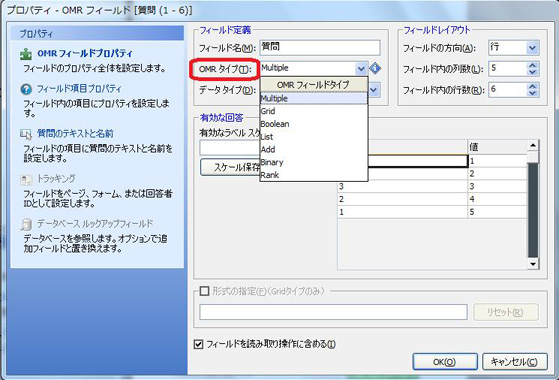This screenshot has height=380, width=559.
Task: Click the valid label scale input field
Action: [x=230, y=148]
